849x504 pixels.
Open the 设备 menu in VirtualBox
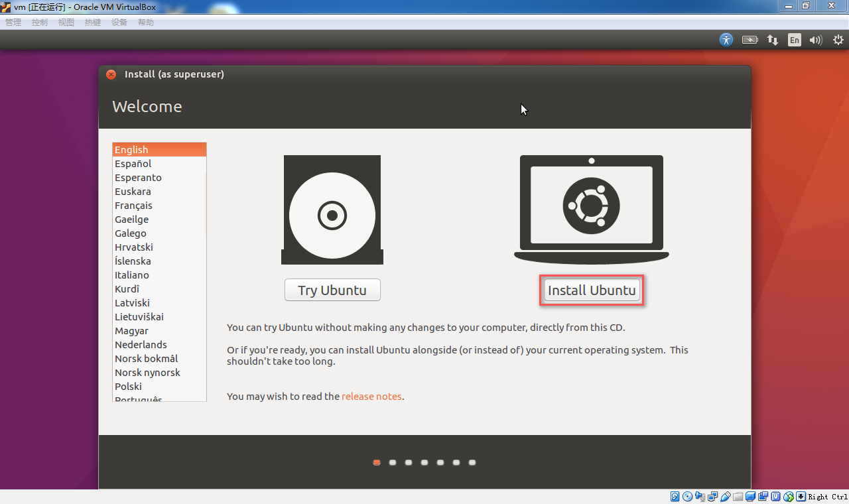[x=119, y=22]
